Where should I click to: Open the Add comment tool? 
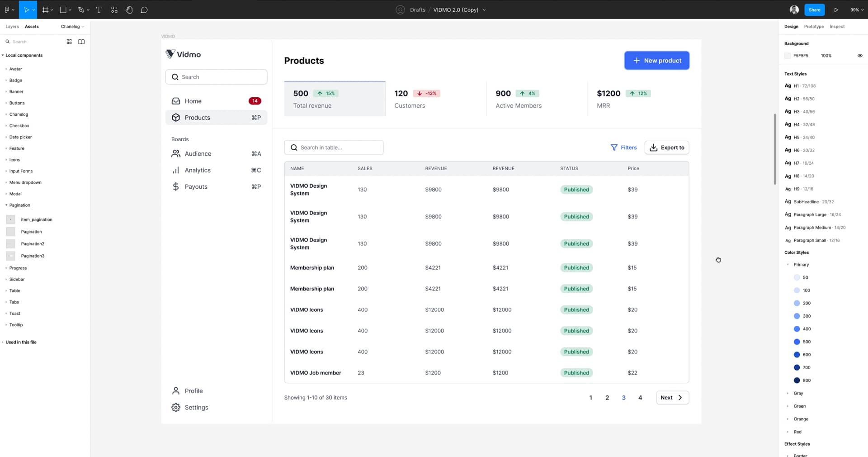tap(144, 10)
